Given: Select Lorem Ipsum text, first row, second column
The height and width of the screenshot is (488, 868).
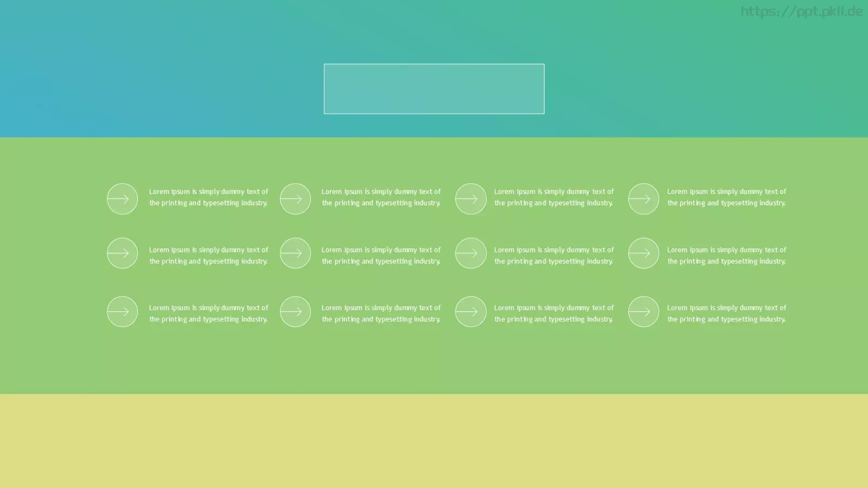Looking at the screenshot, I should [381, 197].
